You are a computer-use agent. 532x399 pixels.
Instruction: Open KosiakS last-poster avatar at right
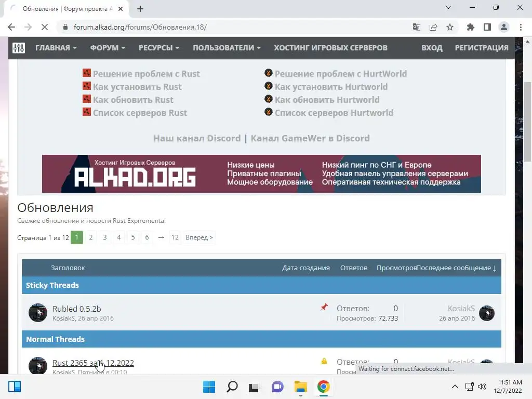pyautogui.click(x=487, y=313)
